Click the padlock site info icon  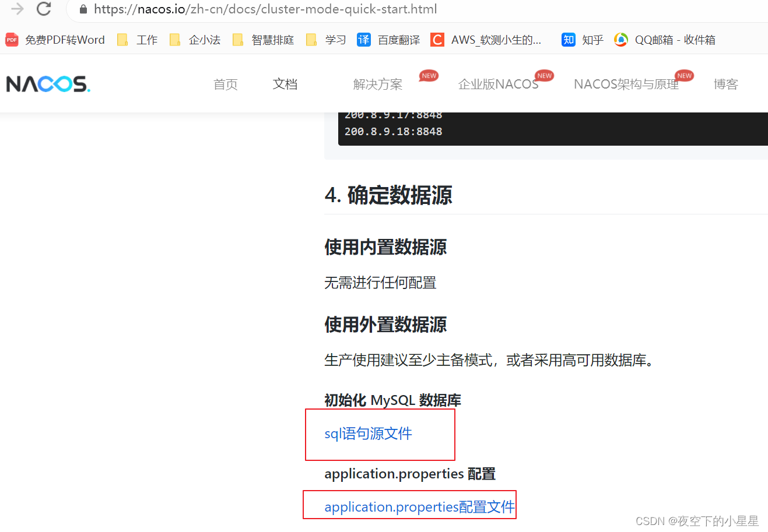point(83,9)
